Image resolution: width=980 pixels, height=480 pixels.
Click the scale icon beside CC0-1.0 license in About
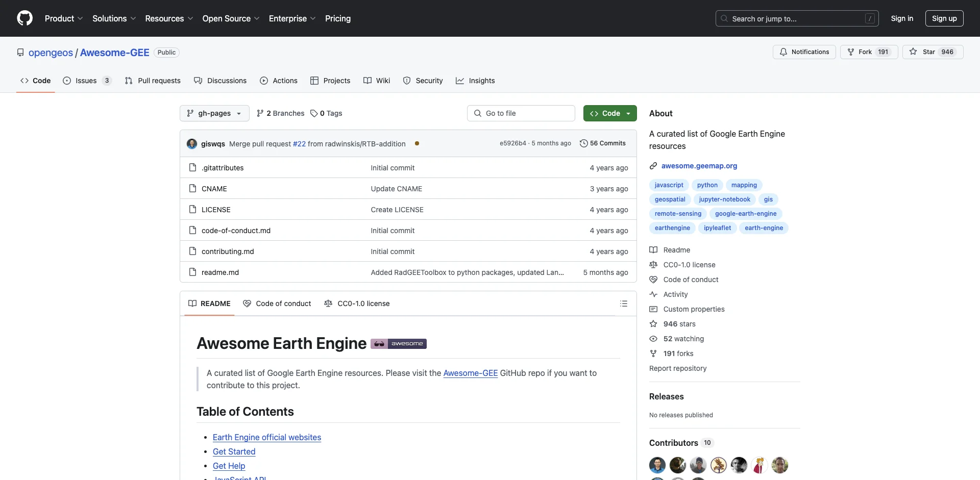(x=653, y=265)
